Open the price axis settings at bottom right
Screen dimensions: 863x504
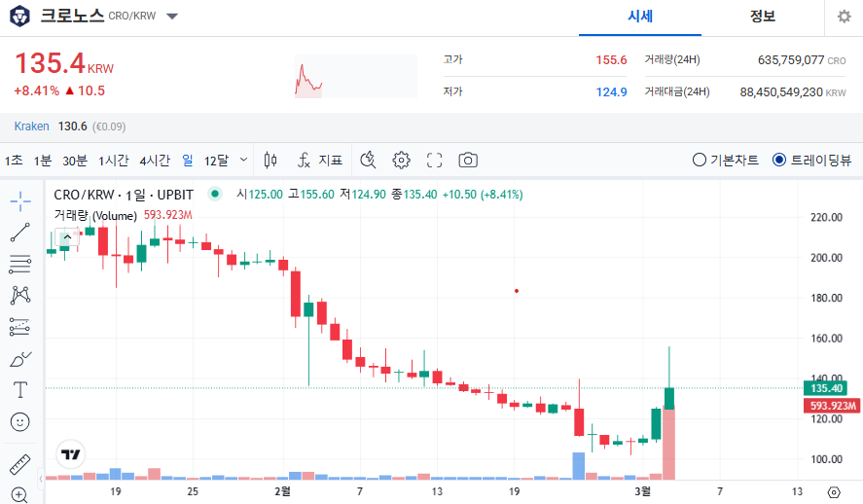pos(834,492)
